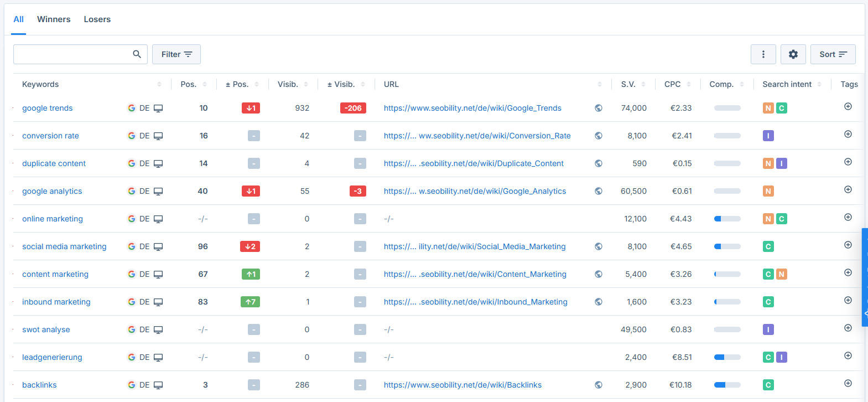Open table settings gear

(x=793, y=54)
